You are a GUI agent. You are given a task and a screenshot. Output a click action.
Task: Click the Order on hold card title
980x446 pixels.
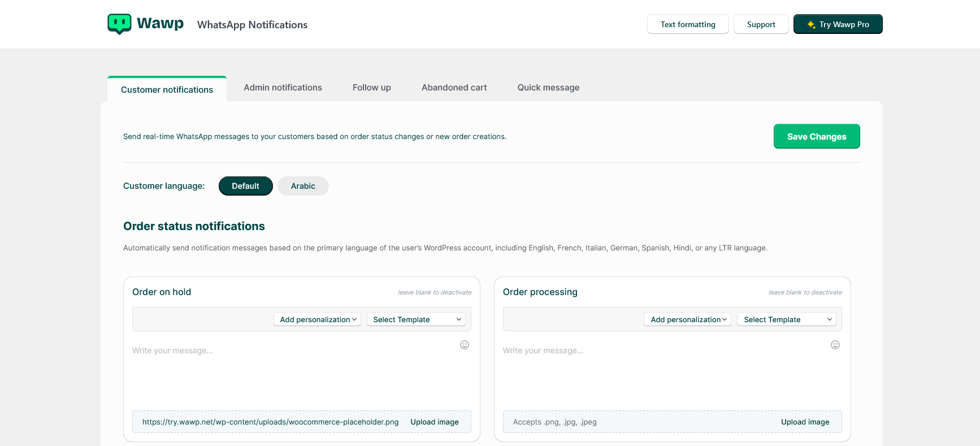tap(162, 292)
